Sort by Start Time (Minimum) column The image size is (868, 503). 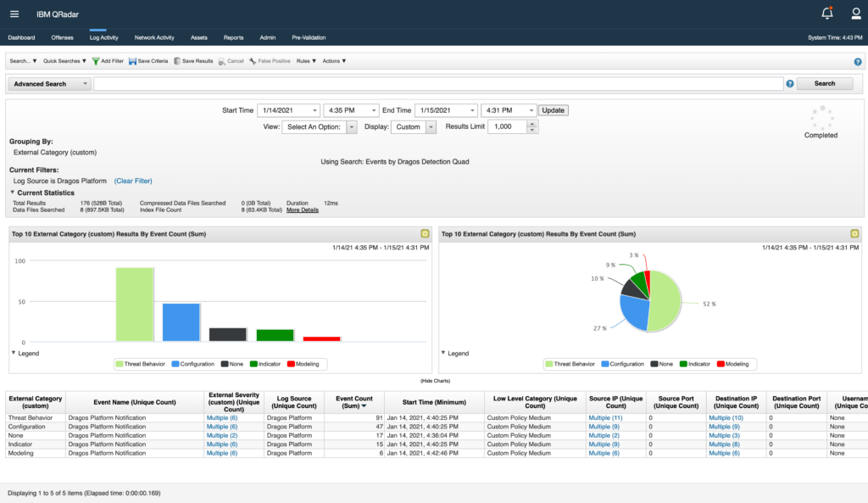434,402
